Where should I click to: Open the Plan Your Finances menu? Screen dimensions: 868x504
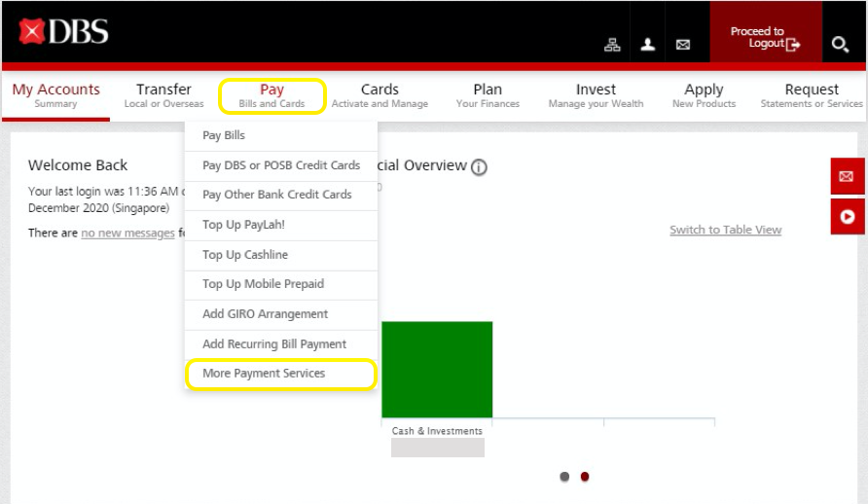(488, 95)
